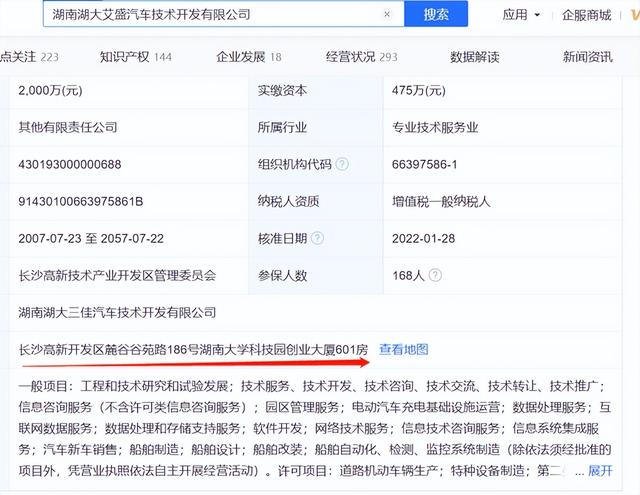Open the 查看地图 map link
The image size is (640, 495).
(404, 349)
